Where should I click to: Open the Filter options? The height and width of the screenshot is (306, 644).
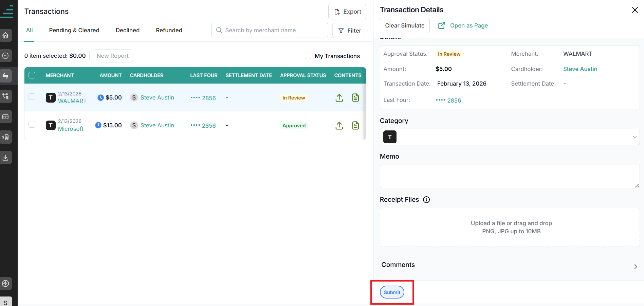coord(349,31)
